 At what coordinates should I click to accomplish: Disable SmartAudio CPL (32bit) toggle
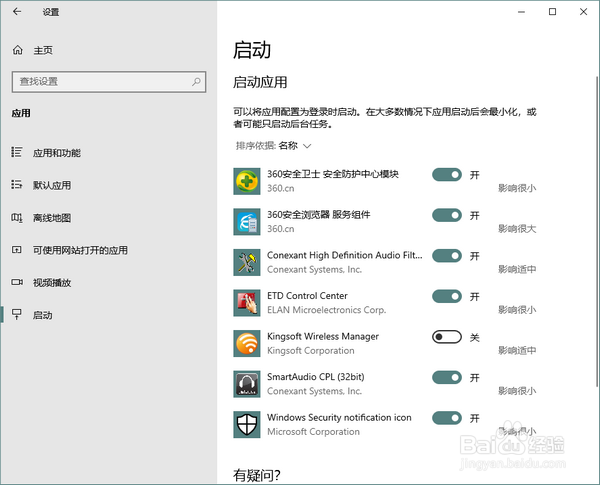click(447, 377)
